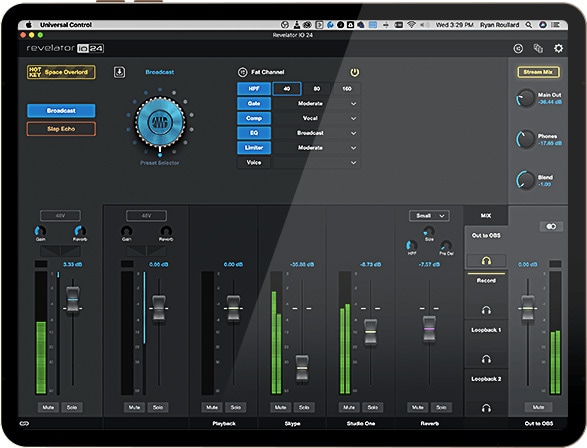Screen dimensions: 587x448
Task: Select the Mix tab
Action: coord(486,216)
